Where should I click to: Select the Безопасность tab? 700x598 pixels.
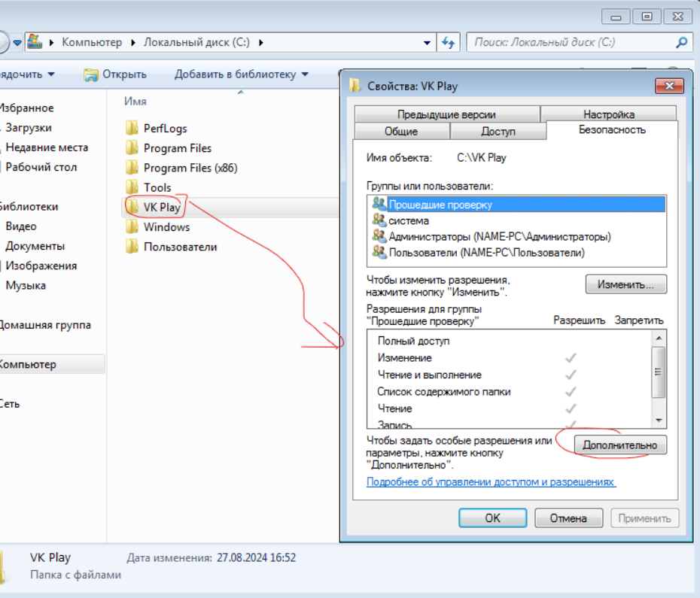tap(612, 129)
